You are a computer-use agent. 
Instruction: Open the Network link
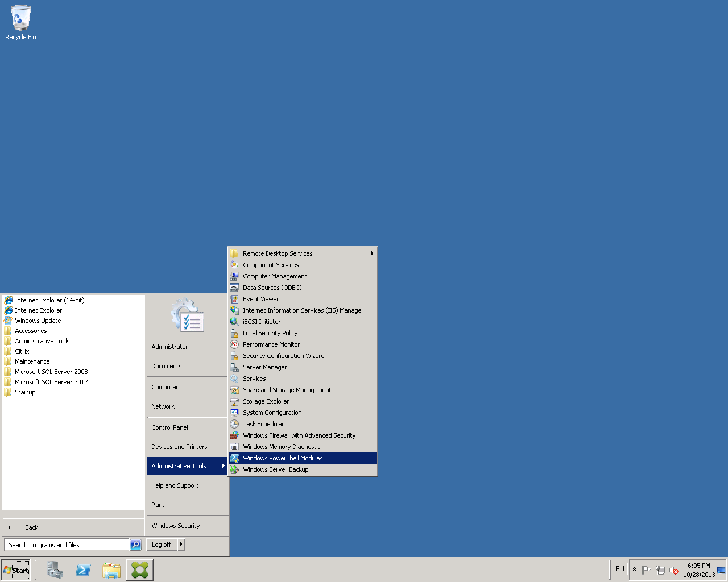click(x=187, y=406)
